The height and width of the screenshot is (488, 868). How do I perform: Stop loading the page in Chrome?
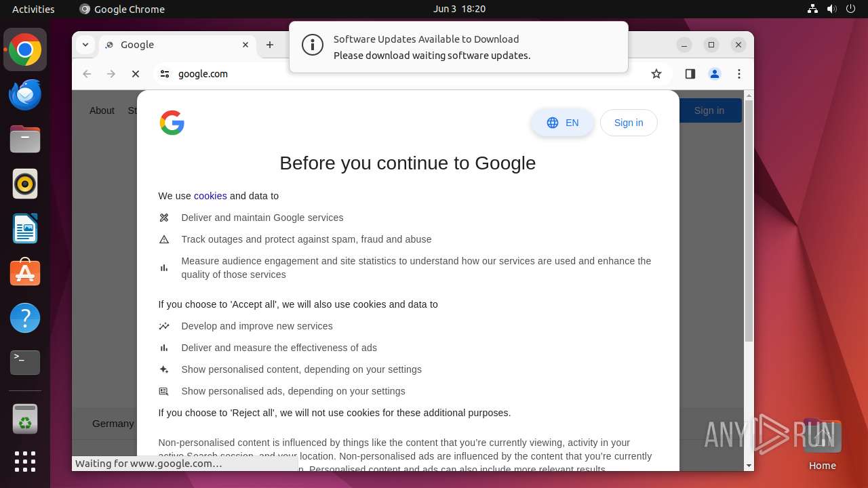tap(136, 74)
